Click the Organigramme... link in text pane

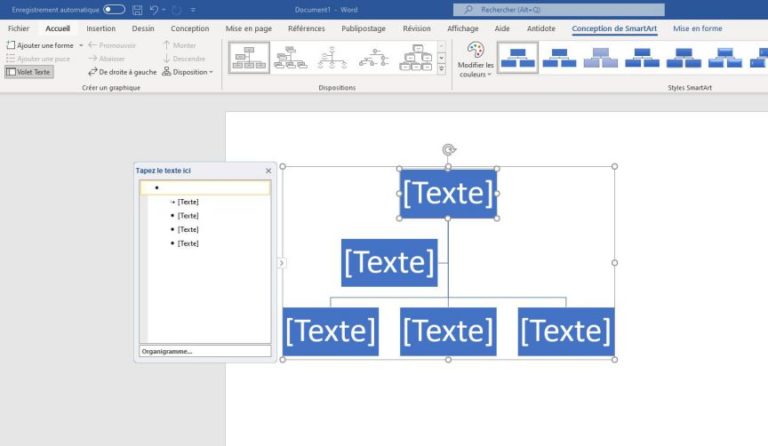167,351
